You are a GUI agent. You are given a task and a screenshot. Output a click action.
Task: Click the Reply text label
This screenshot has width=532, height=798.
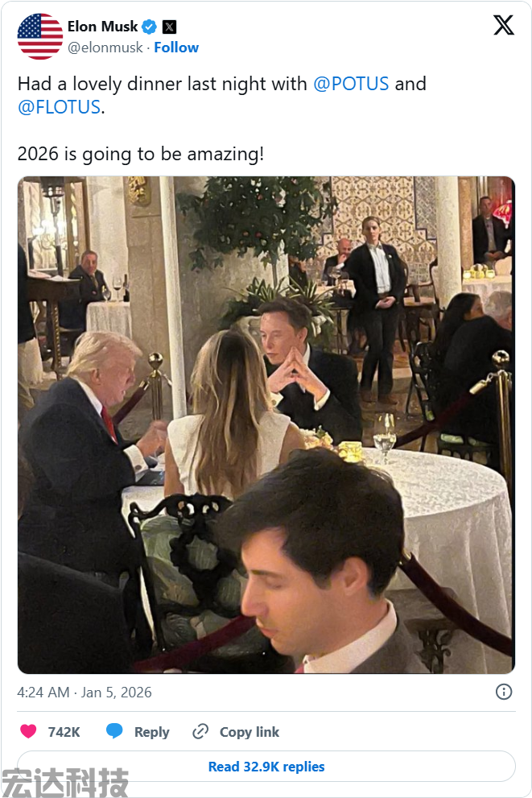(151, 732)
